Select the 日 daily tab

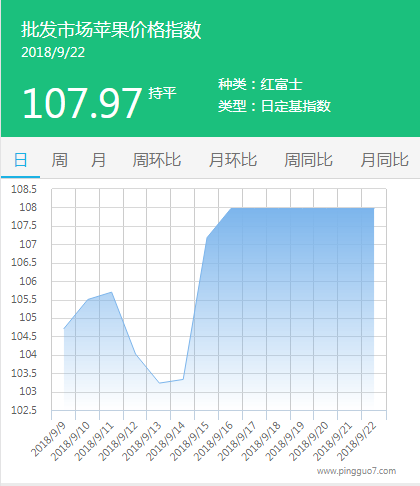[20, 160]
